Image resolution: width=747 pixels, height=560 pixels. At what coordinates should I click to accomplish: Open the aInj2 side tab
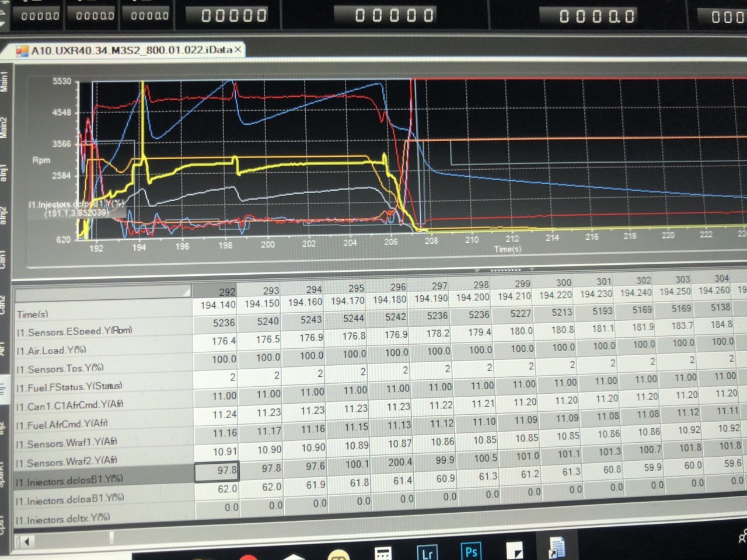click(4, 216)
